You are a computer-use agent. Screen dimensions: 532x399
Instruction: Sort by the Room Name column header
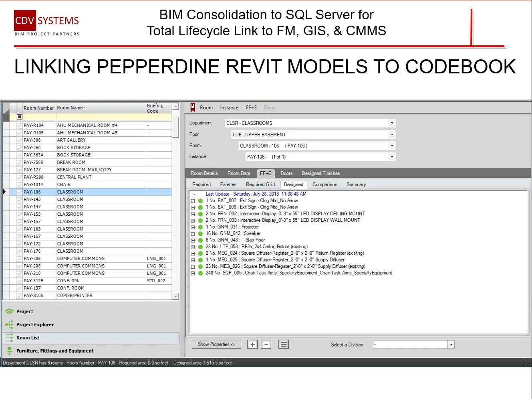101,108
